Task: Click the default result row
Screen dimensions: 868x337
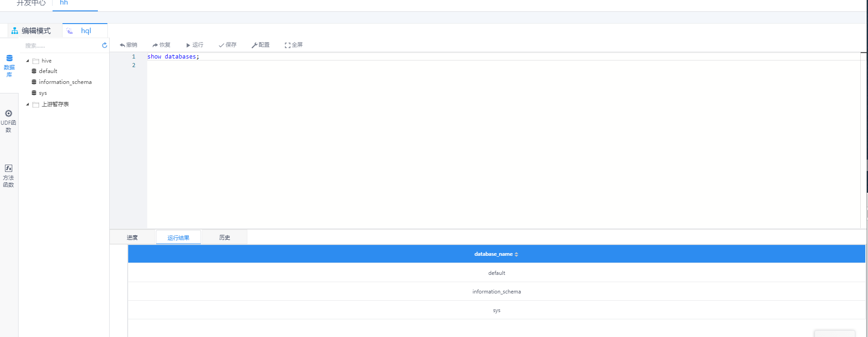Action: (x=497, y=273)
